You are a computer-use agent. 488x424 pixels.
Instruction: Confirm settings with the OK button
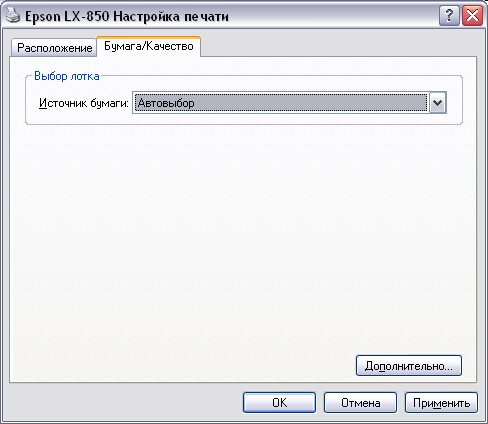(279, 403)
